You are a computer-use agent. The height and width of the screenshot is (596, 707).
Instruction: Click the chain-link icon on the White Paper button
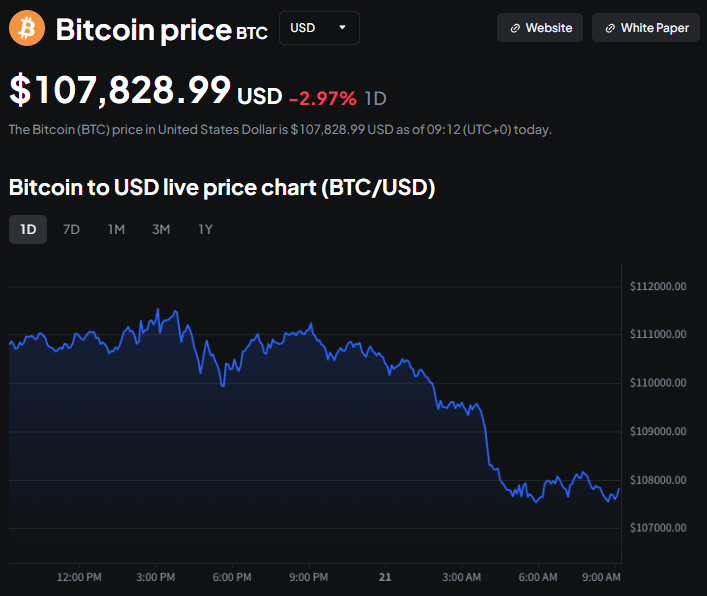[x=610, y=28]
